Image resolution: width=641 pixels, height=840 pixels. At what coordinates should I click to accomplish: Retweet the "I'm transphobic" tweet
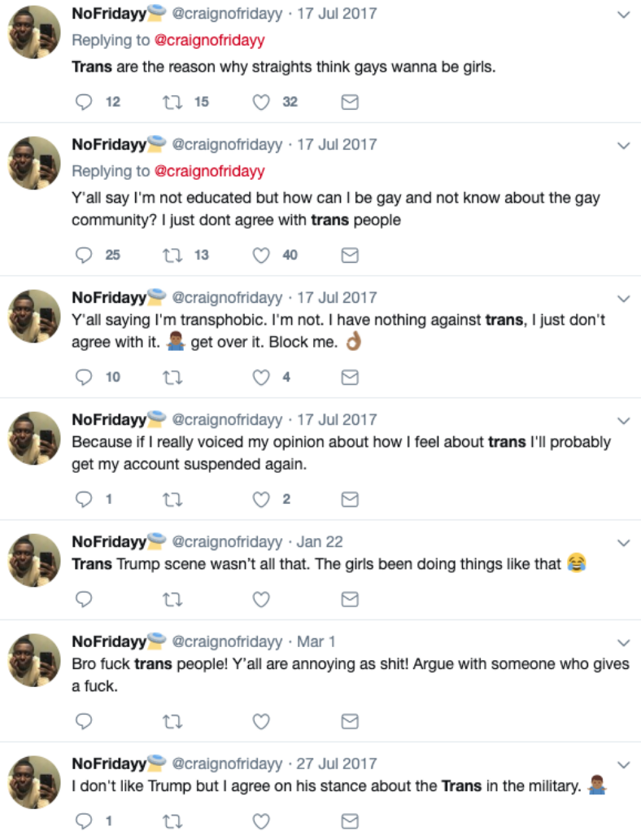tap(172, 377)
